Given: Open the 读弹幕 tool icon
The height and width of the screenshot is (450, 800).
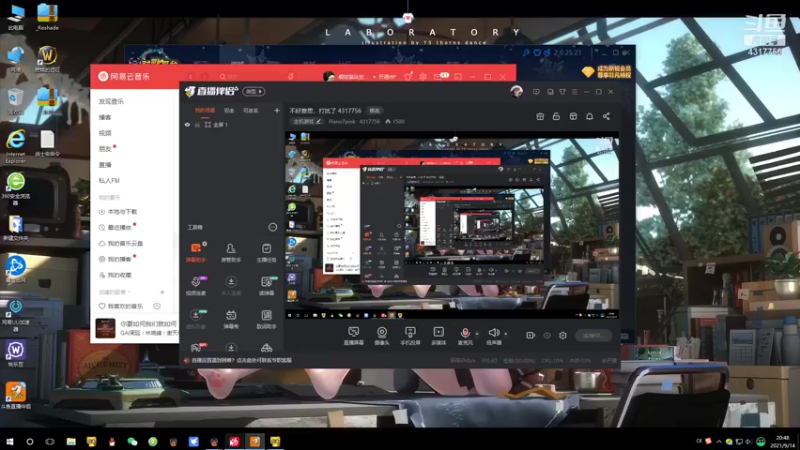Looking at the screenshot, I should tap(266, 286).
